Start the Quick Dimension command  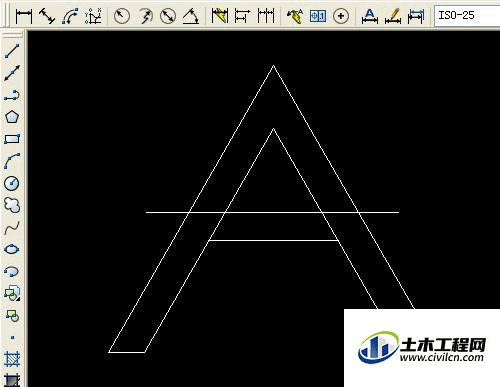[220, 16]
